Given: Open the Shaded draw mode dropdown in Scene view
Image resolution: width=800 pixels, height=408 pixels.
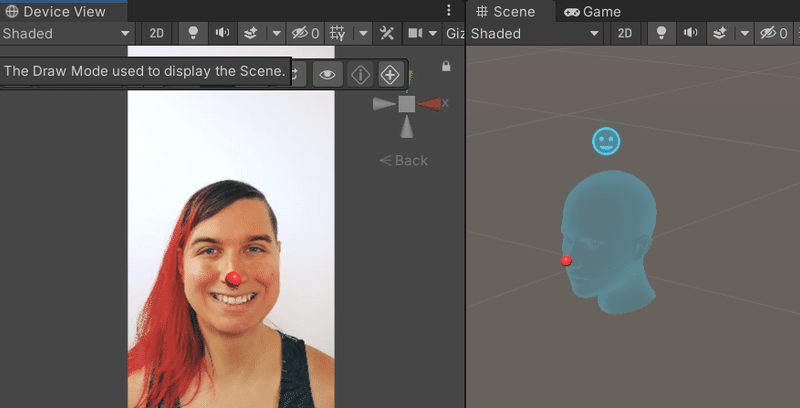Looking at the screenshot, I should pyautogui.click(x=535, y=34).
